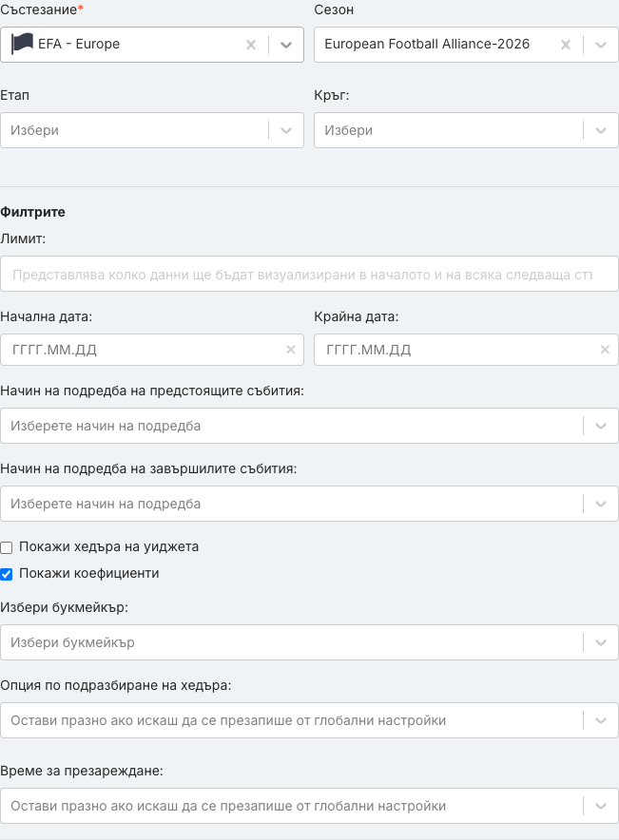Clear the Крайна дата field
Image resolution: width=619 pixels, height=840 pixels.
605,350
